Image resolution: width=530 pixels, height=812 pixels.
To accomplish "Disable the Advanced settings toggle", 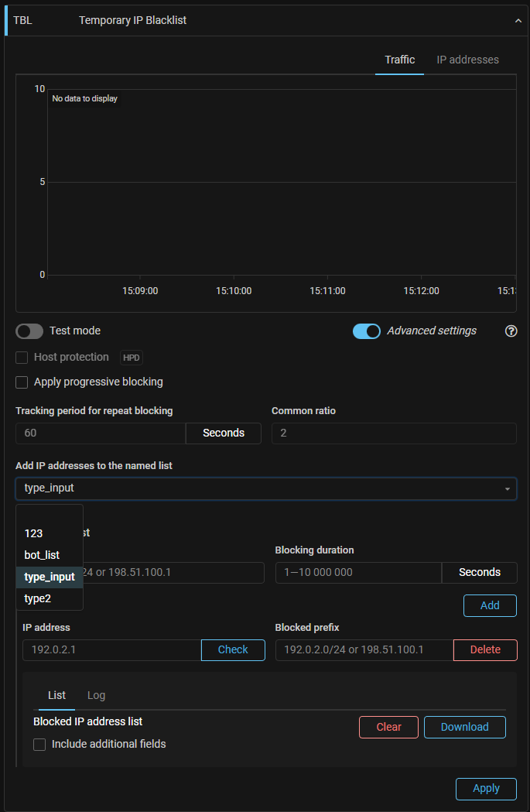I will (x=367, y=331).
